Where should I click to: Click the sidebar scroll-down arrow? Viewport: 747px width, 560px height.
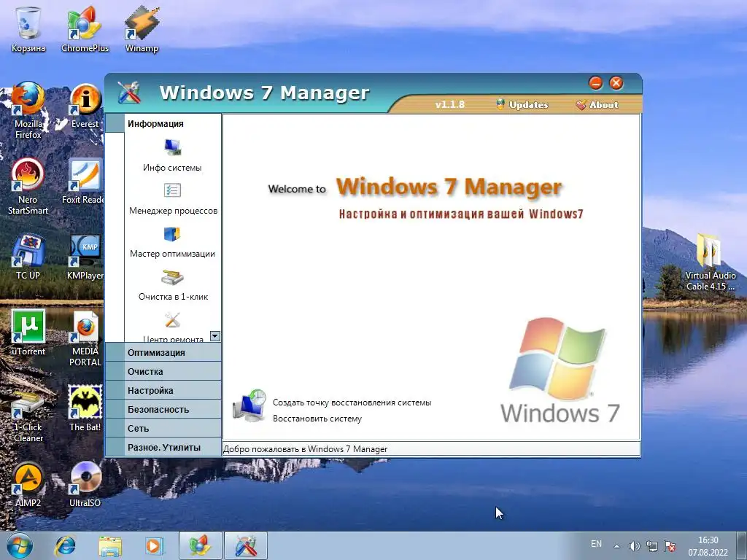pyautogui.click(x=215, y=336)
